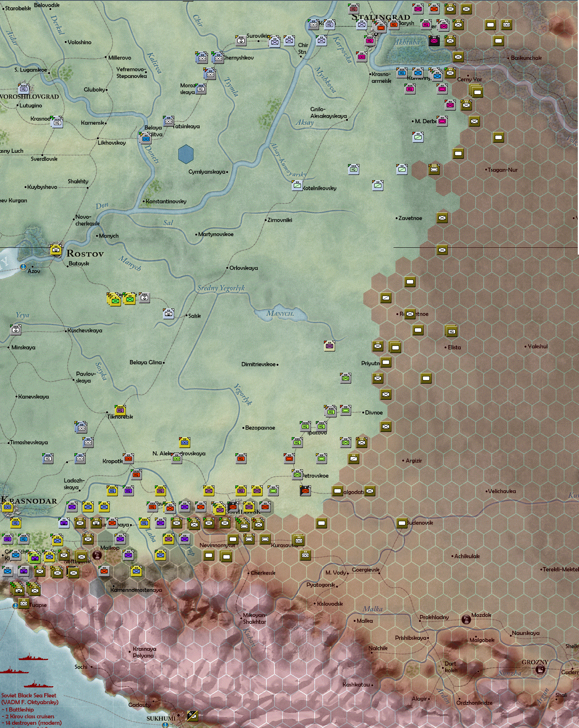This screenshot has width=579, height=728.
Task: Select the striped reserve counter at Sukhumi
Action: pos(192,716)
